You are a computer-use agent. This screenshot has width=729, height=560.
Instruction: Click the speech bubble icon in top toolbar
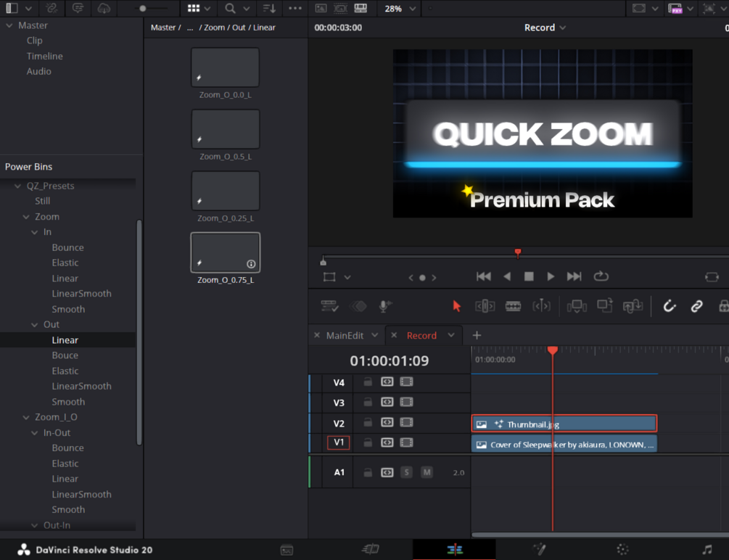click(78, 8)
